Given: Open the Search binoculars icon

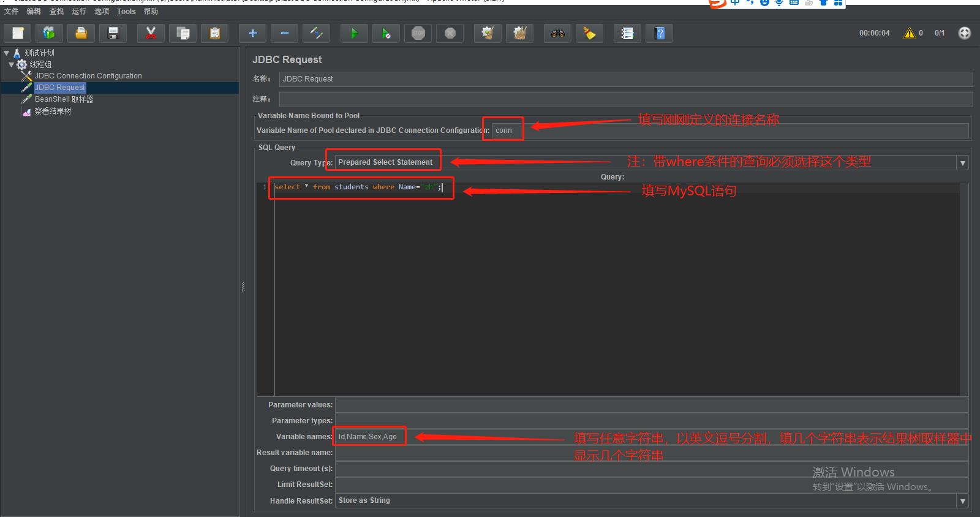Looking at the screenshot, I should (x=557, y=33).
